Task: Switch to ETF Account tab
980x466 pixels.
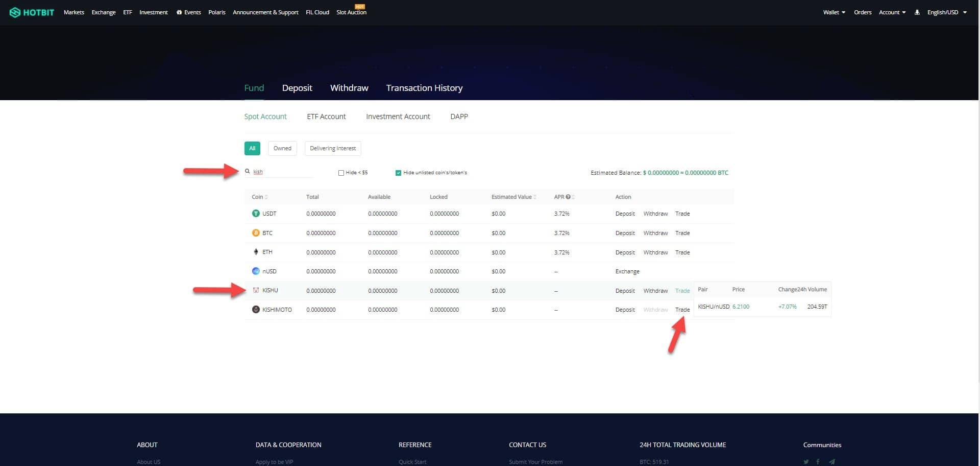Action: (x=326, y=116)
